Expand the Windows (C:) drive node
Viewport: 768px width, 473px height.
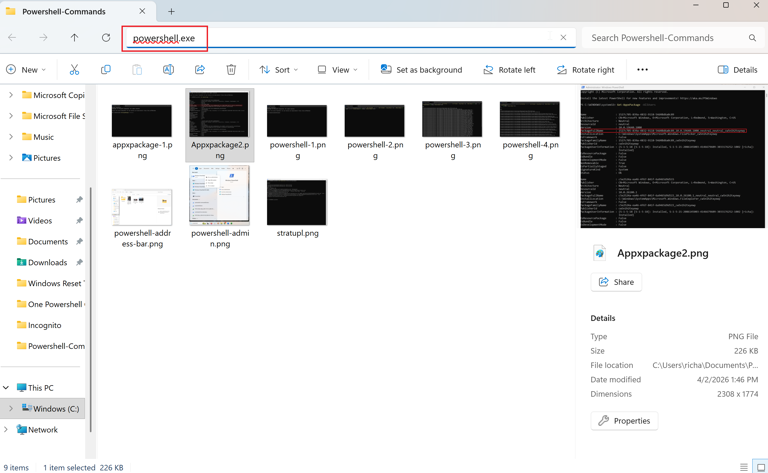11,408
